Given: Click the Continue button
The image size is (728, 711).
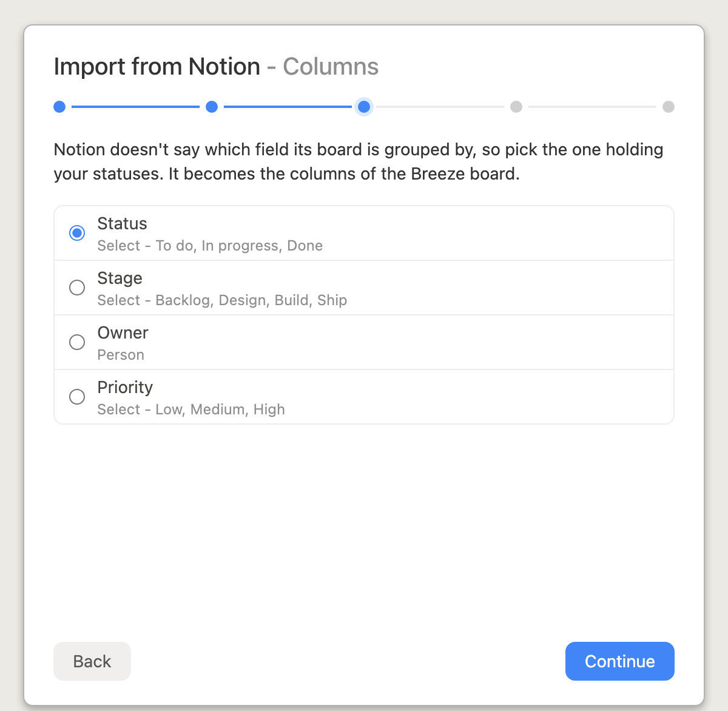Looking at the screenshot, I should [619, 661].
